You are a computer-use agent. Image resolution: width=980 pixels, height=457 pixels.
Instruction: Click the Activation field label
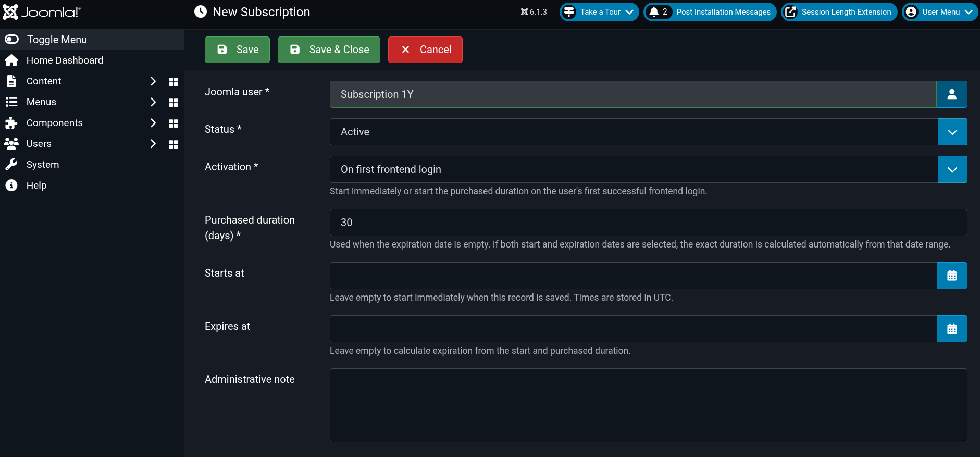pos(231,167)
